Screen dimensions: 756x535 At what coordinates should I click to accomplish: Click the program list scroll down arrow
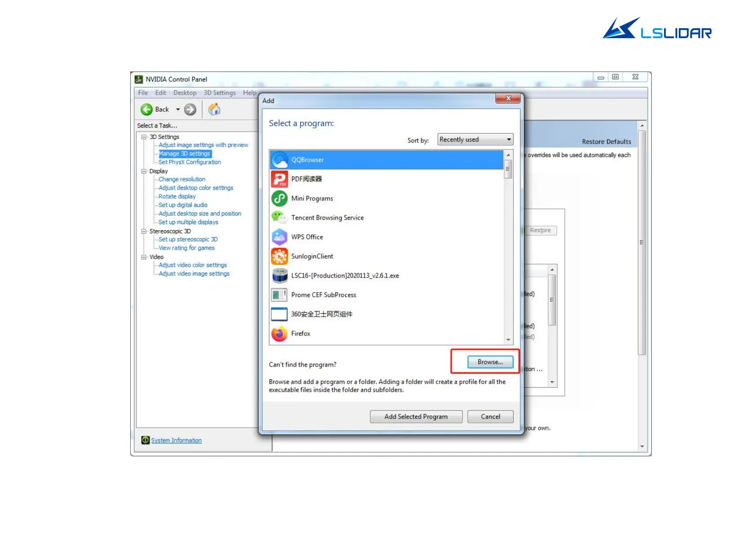(x=508, y=340)
